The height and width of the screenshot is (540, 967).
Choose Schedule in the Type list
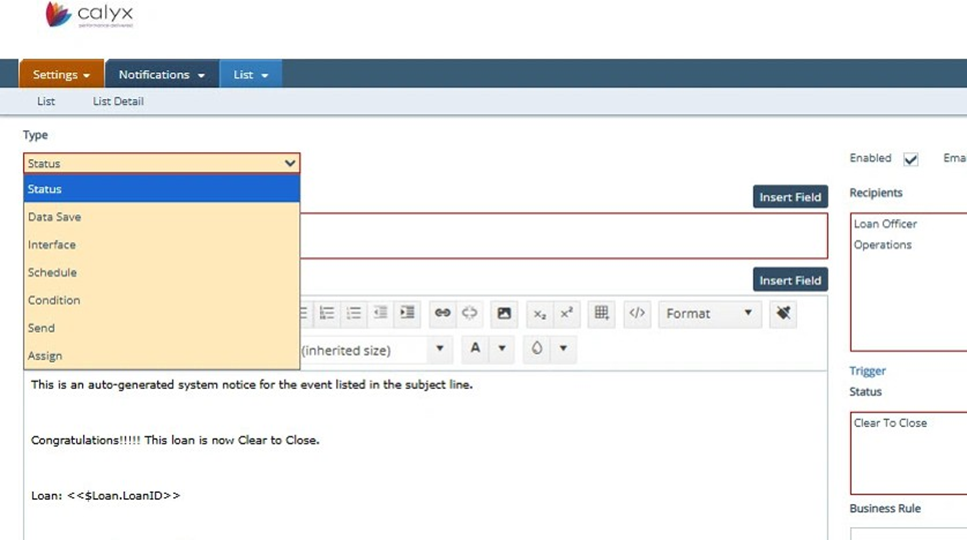coord(53,272)
